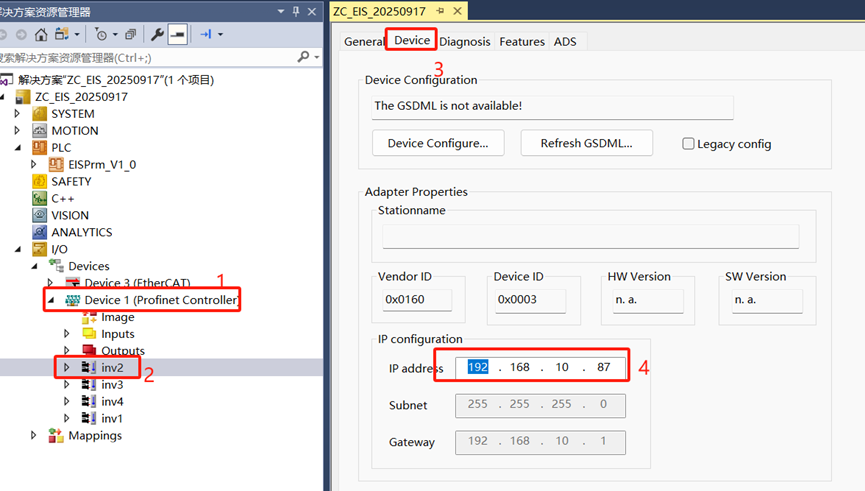Collapse the Device 1 Profinet Controller node

(51, 300)
